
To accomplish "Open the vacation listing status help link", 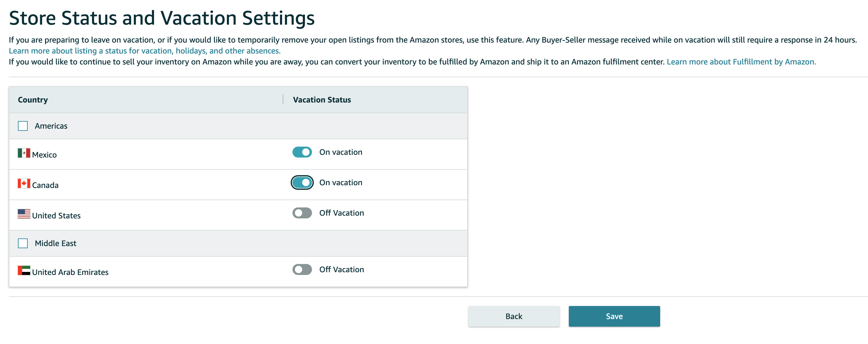I will pyautogui.click(x=145, y=51).
